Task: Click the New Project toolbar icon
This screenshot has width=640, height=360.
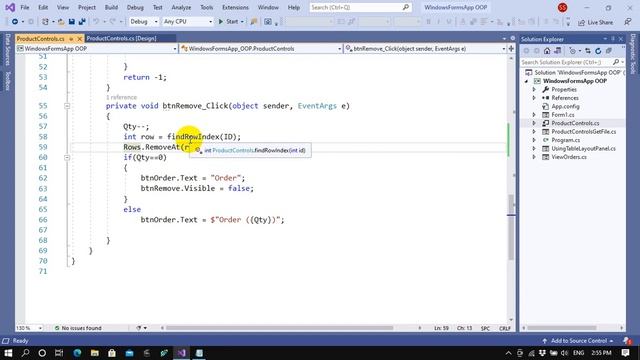Action: click(45, 22)
